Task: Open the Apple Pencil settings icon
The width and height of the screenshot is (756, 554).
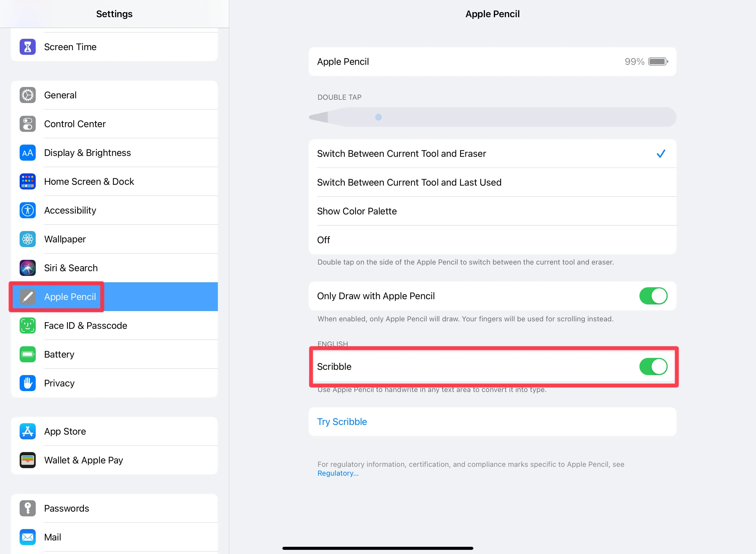Action: [x=27, y=296]
